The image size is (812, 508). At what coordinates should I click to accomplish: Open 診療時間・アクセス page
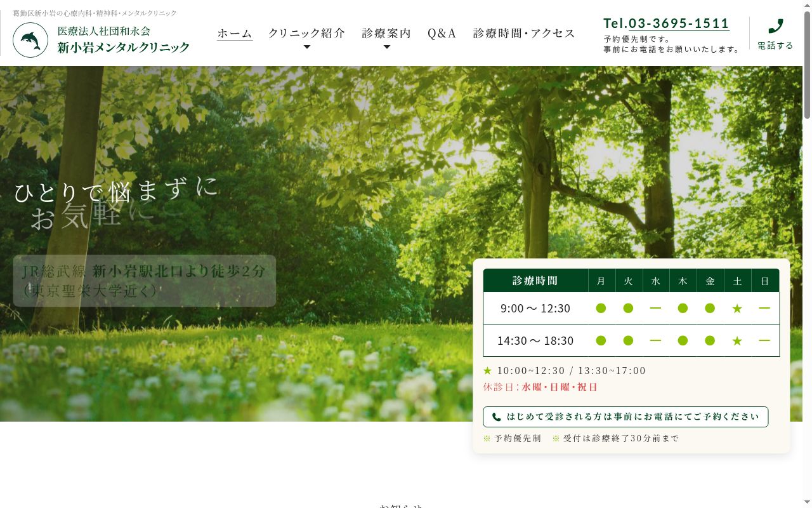[524, 33]
